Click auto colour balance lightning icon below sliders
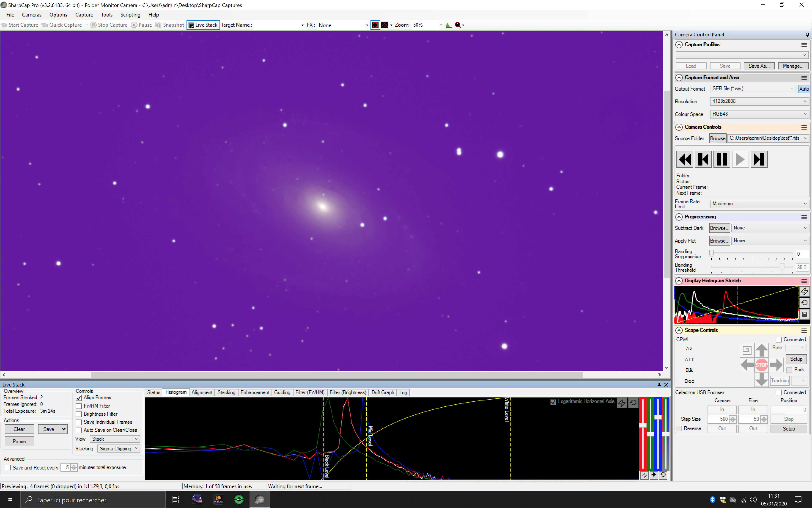 644,475
